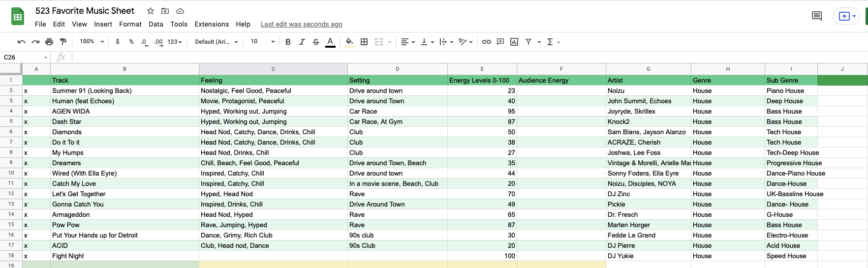Open the Data menu
This screenshot has width=868, height=268.
[x=156, y=24]
